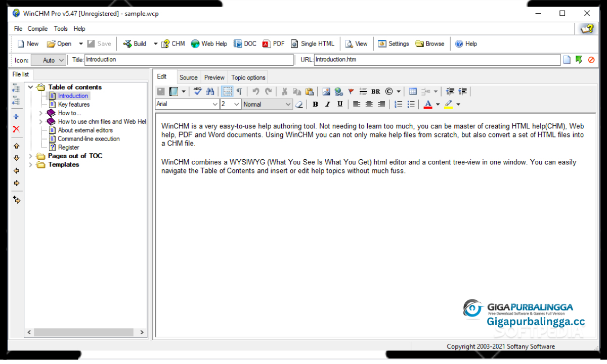Open the dropdown arrow next to Open

click(x=80, y=44)
